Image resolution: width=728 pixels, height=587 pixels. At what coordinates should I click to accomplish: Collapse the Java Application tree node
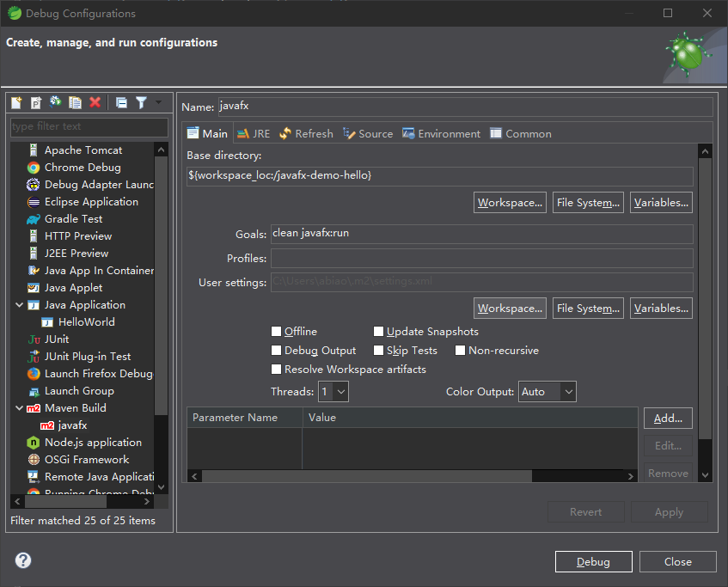coord(20,304)
